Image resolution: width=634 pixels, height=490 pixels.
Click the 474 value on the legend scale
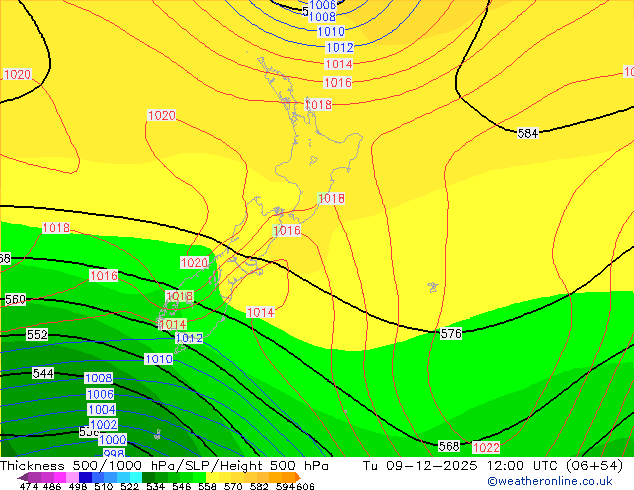(x=29, y=486)
